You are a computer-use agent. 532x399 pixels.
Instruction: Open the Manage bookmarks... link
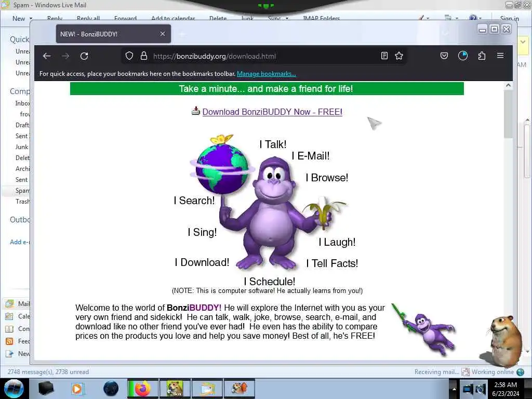pyautogui.click(x=267, y=74)
